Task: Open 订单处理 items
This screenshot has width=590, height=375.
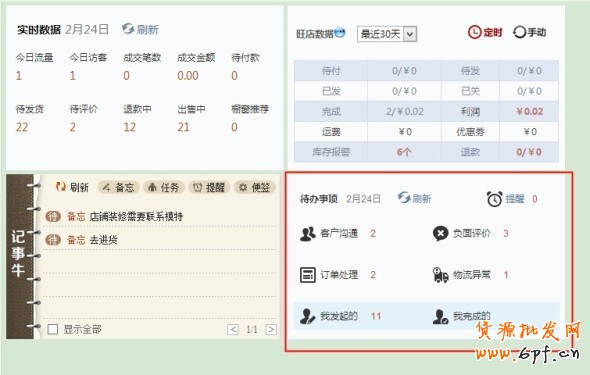Action: point(339,275)
